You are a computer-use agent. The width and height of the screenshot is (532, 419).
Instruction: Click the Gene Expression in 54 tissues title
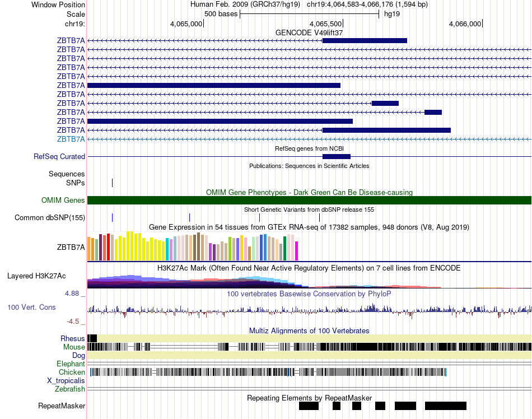(x=309, y=227)
